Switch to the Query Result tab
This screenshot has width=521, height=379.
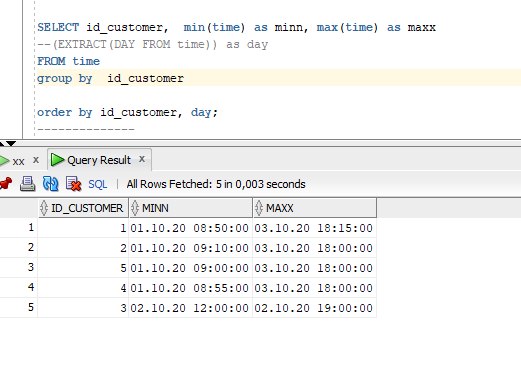tap(99, 160)
